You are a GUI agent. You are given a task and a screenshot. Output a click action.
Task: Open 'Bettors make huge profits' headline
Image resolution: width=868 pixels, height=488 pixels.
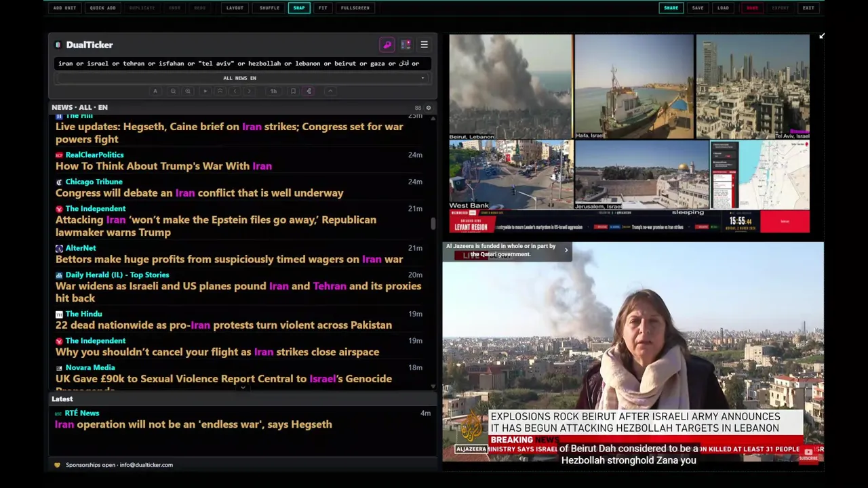click(229, 260)
